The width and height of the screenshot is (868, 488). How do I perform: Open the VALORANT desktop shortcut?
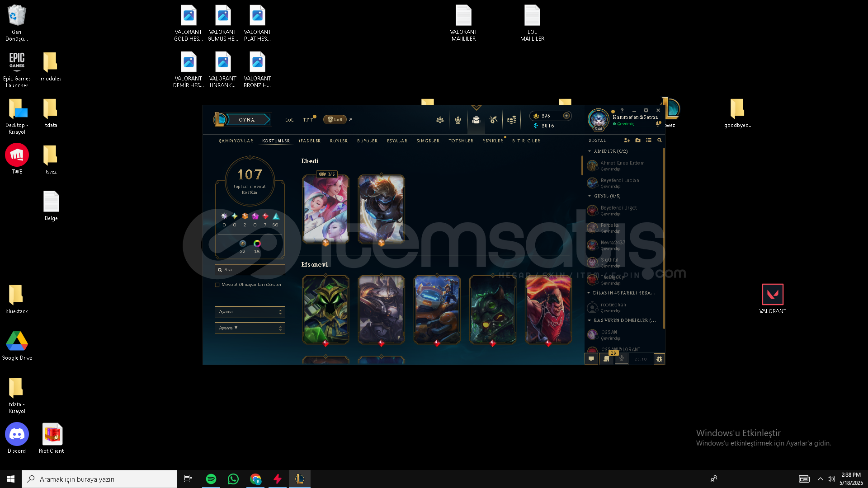click(x=773, y=299)
